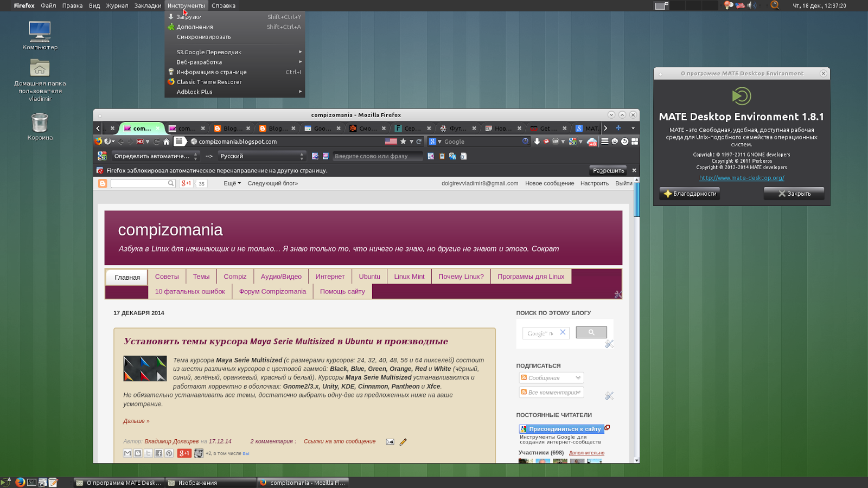
Task: Share post via Gmail icon
Action: pyautogui.click(x=127, y=453)
